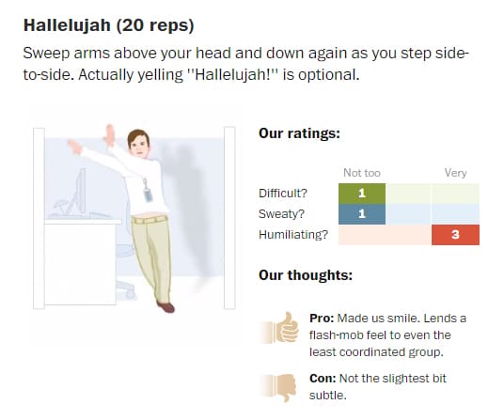Screen dimensions: 504x420
Task: Click the 'Not too' scale label
Action: coord(362,173)
